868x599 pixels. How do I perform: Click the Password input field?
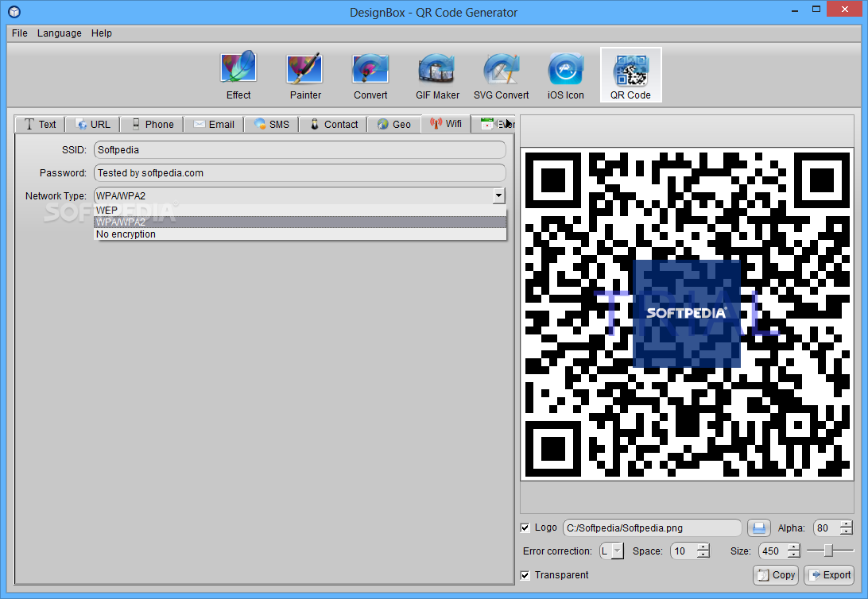click(300, 173)
